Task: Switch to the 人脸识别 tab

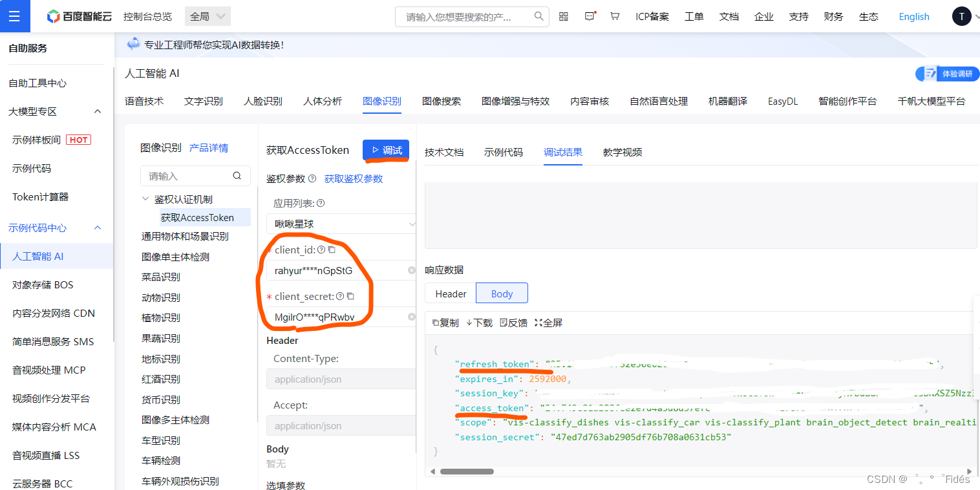Action: (x=263, y=101)
